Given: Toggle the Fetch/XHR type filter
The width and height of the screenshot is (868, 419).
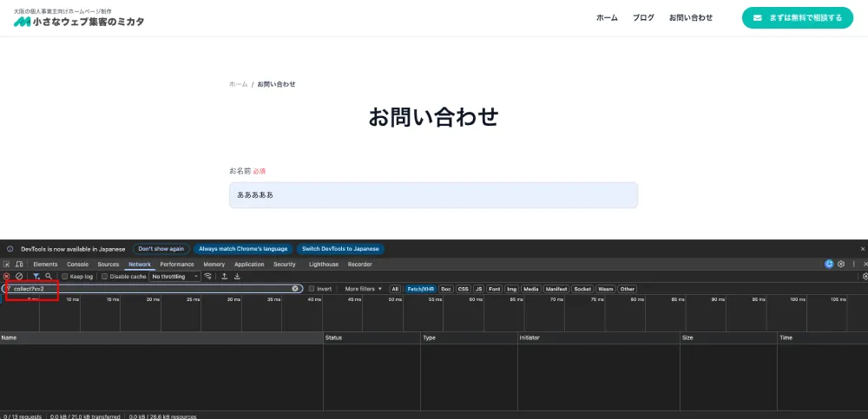Looking at the screenshot, I should 421,289.
